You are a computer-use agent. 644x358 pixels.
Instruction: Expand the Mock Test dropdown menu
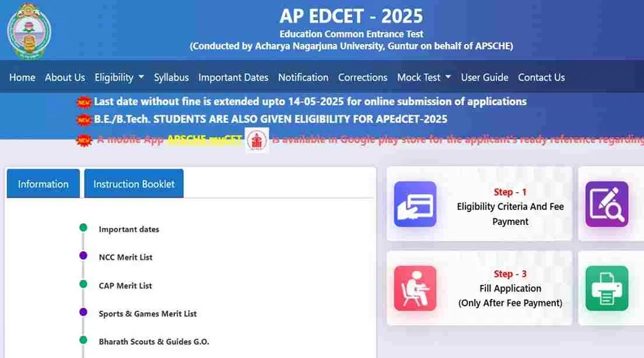[x=423, y=77]
